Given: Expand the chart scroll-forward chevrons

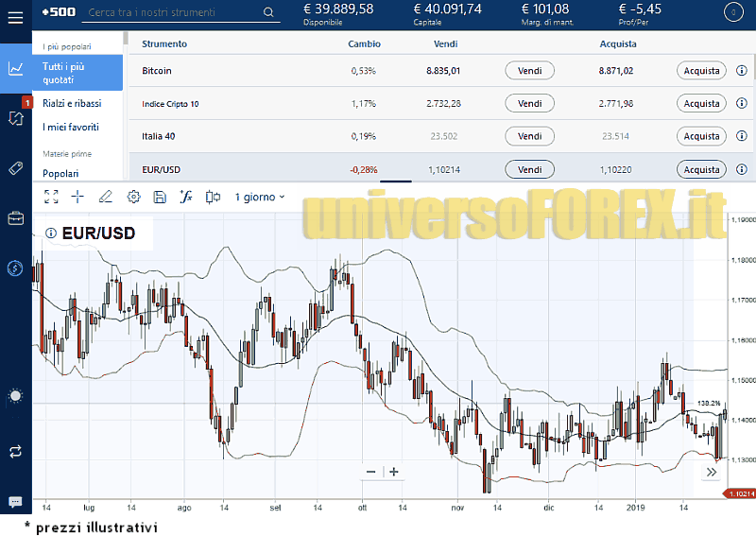Looking at the screenshot, I should coord(712,472).
